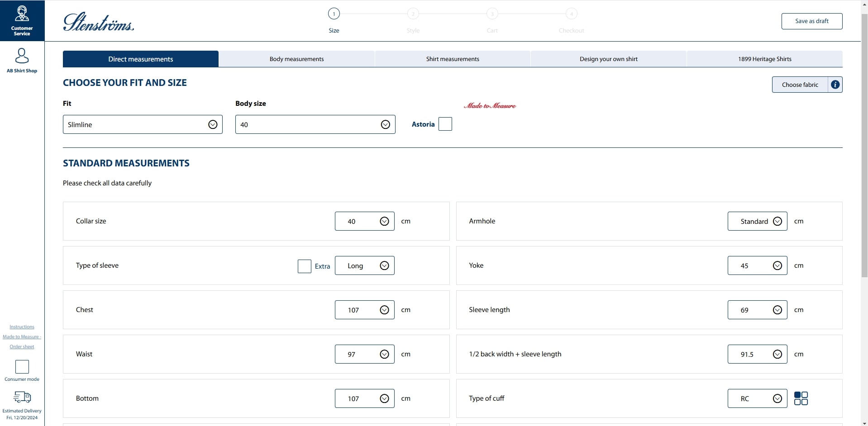Open the Collar size dropdown
The width and height of the screenshot is (868, 426).
tap(364, 221)
